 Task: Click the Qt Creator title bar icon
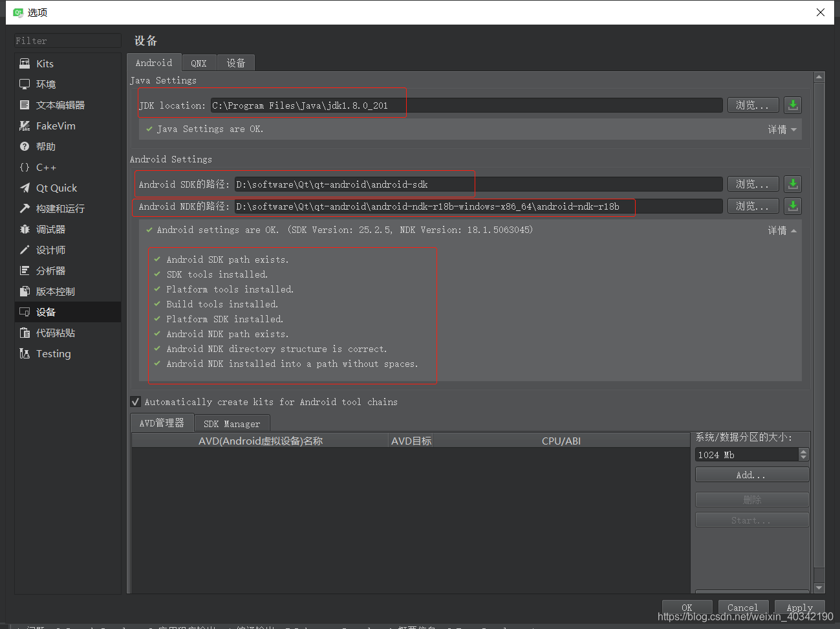(x=18, y=12)
